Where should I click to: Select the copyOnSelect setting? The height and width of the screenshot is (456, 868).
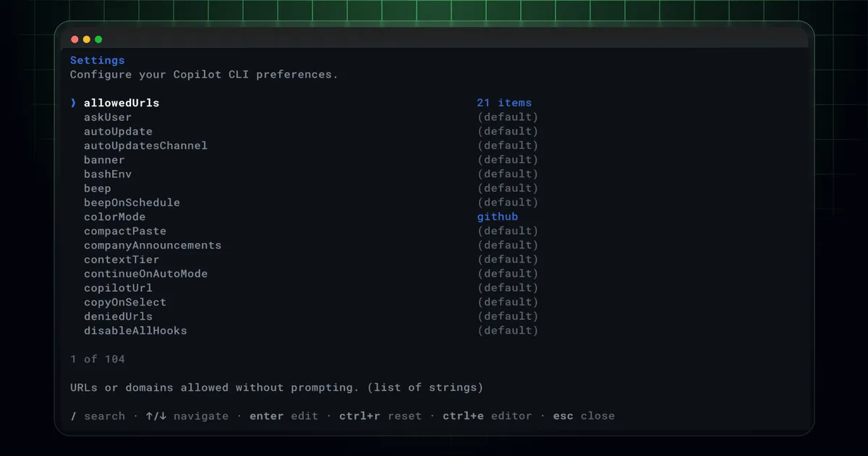click(125, 303)
